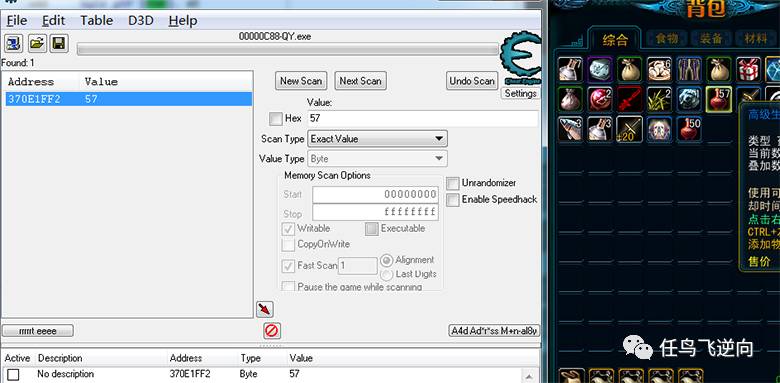Open the process list computer icon
780x383 pixels.
[x=12, y=43]
